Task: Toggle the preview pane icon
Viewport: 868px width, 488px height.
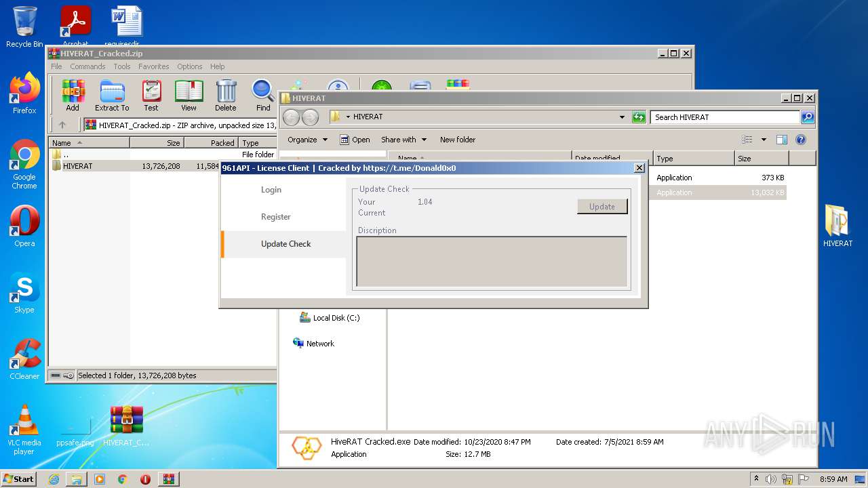Action: point(781,140)
